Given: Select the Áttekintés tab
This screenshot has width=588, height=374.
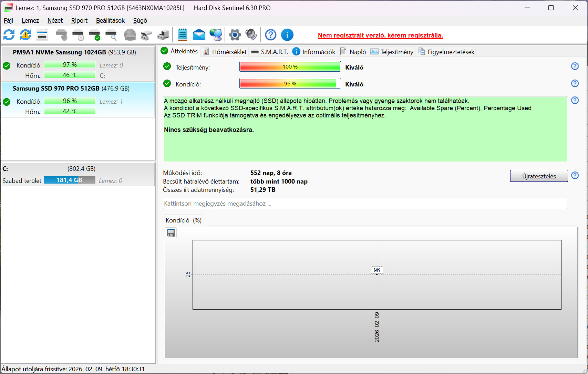Looking at the screenshot, I should point(179,51).
